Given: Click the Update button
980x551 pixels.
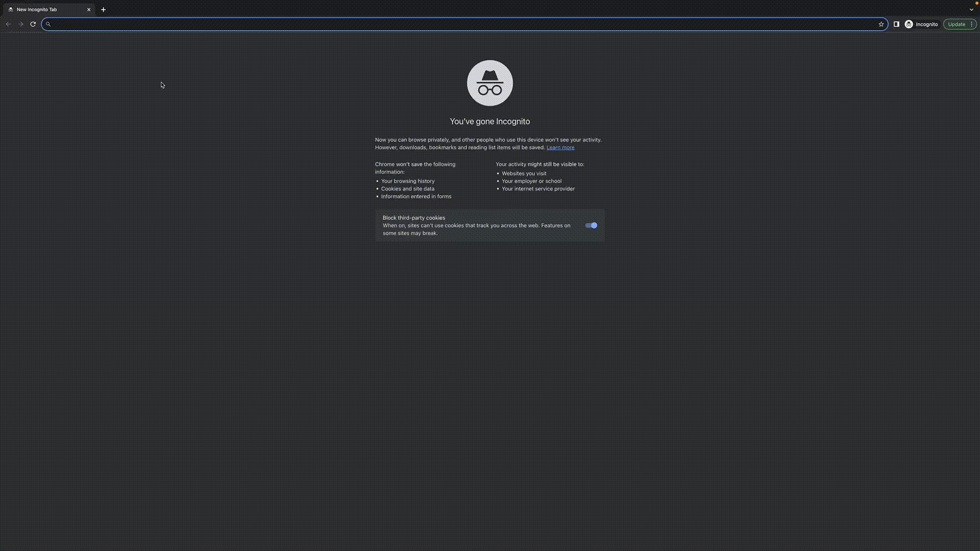Looking at the screenshot, I should (956, 24).
